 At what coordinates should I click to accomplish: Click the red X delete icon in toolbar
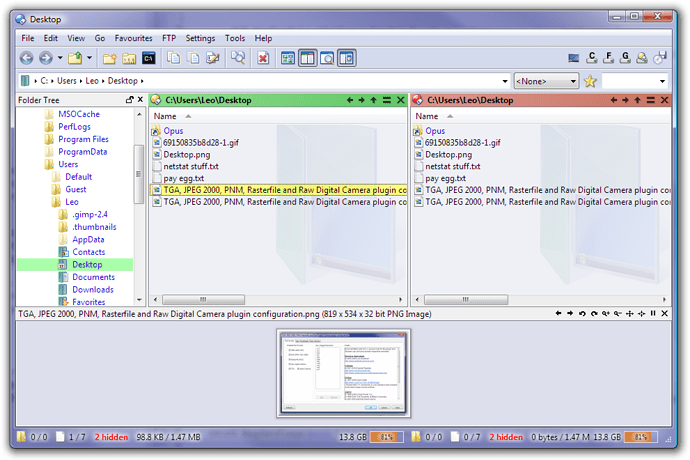point(263,58)
